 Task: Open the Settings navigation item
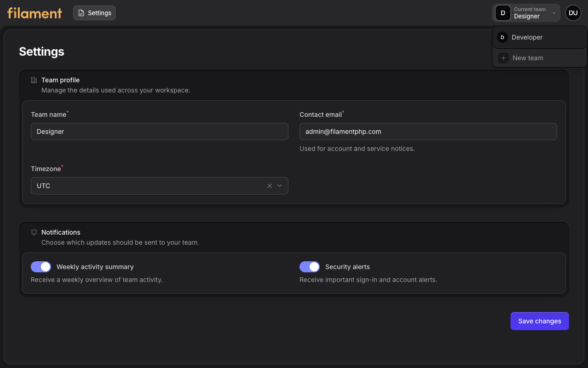tap(94, 13)
